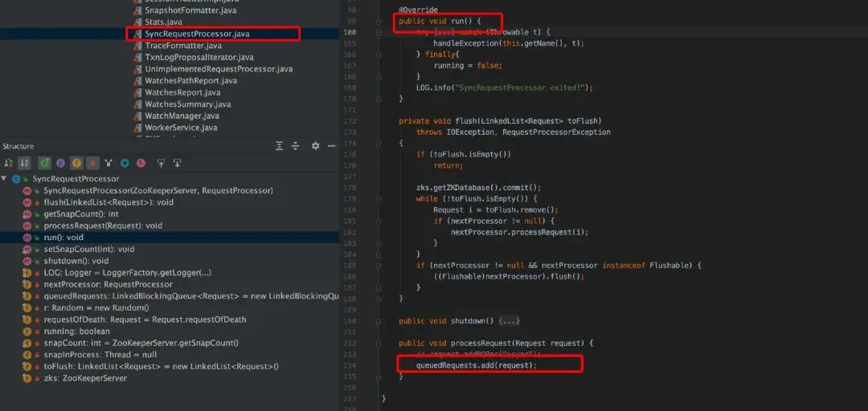Click Structure panel title label
Viewport: 868px width, 411px height.
coord(18,146)
